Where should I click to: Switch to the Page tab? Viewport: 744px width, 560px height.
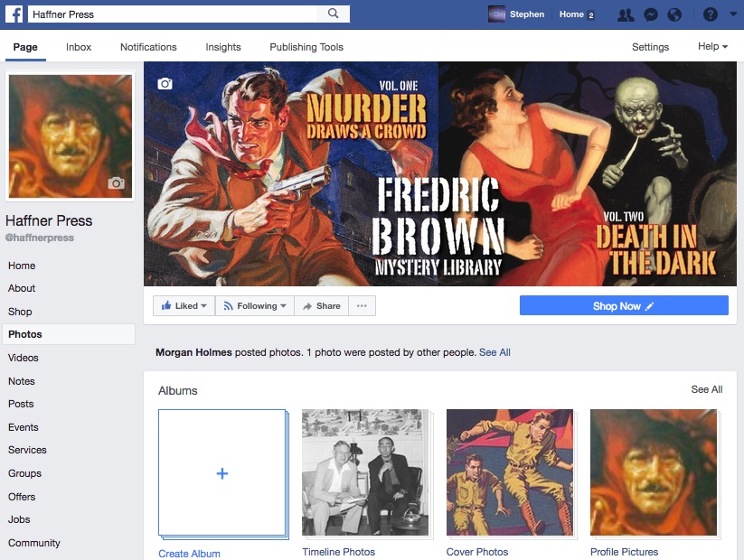25,47
